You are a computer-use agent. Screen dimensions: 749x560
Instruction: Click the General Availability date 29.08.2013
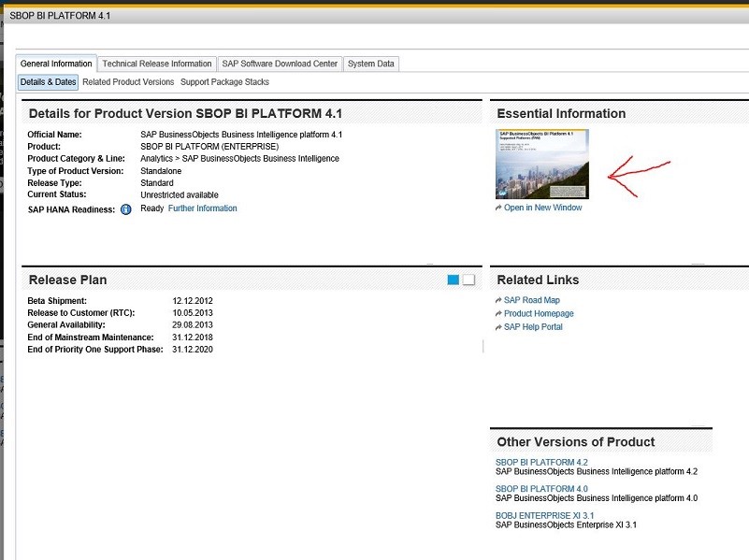click(193, 324)
